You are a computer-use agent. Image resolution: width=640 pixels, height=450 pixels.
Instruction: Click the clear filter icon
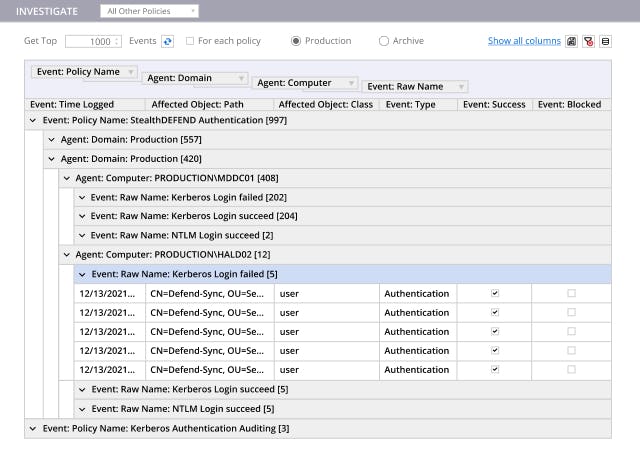[588, 41]
